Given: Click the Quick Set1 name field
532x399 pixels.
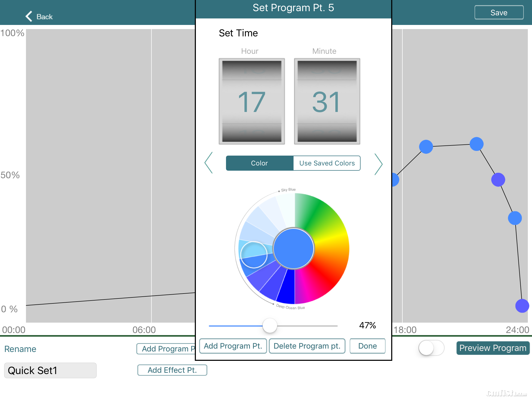Looking at the screenshot, I should (50, 370).
